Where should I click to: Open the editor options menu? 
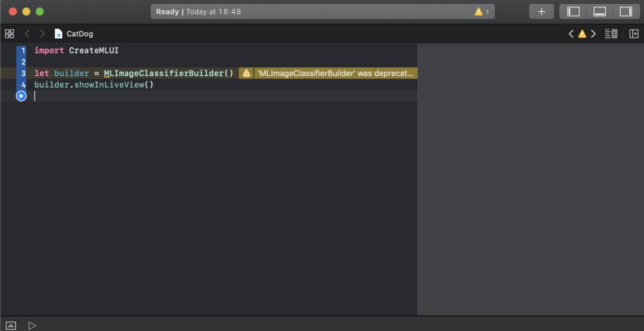click(x=611, y=34)
